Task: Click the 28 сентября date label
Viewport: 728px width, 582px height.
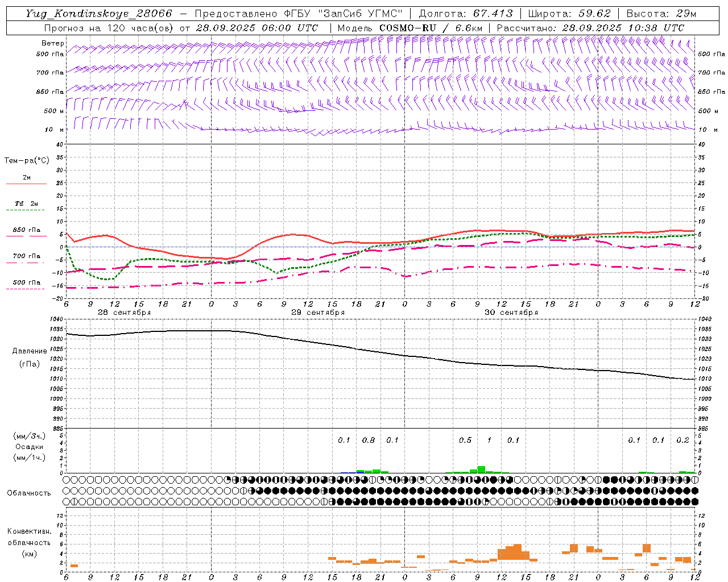Action: (124, 313)
